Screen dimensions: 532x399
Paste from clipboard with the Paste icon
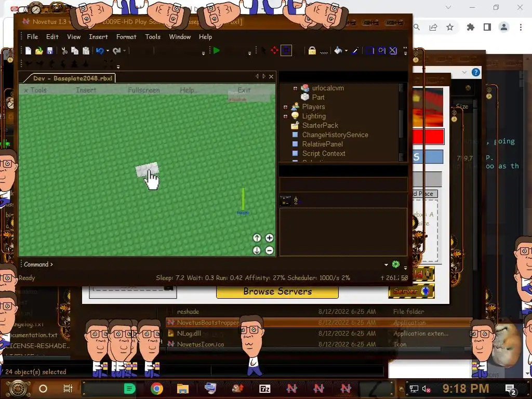[x=86, y=51]
